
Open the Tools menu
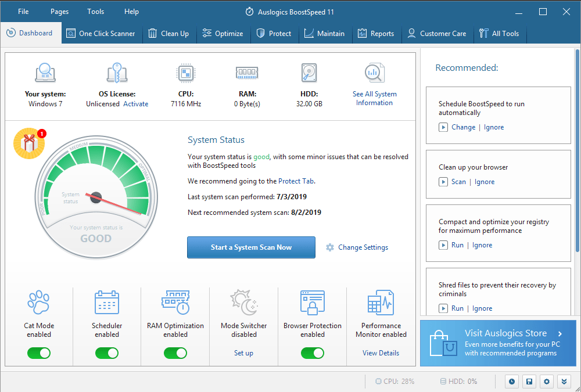[95, 12]
